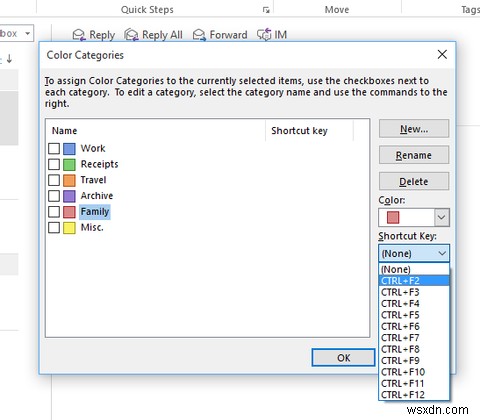Choose CTRL+F4 shortcut option

[x=414, y=304]
